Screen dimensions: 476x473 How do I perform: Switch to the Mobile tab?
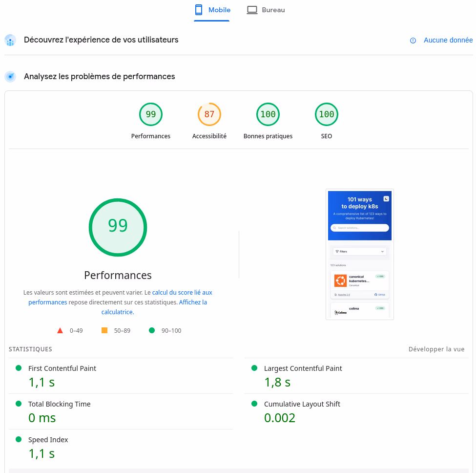(x=212, y=10)
